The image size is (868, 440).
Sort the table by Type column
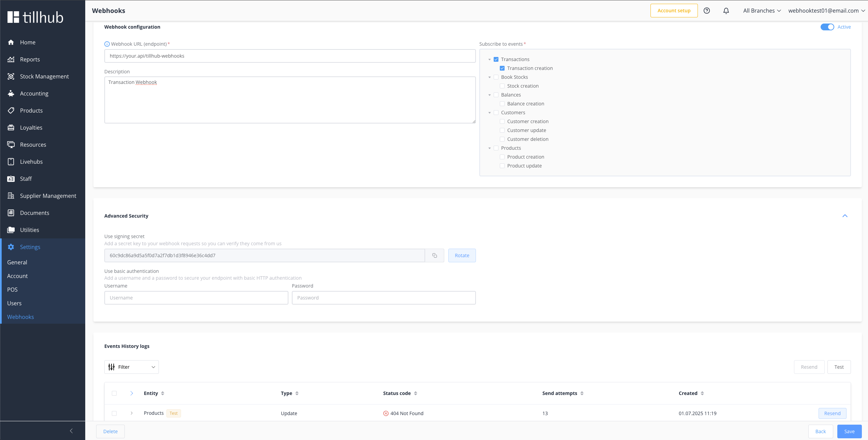pos(297,393)
